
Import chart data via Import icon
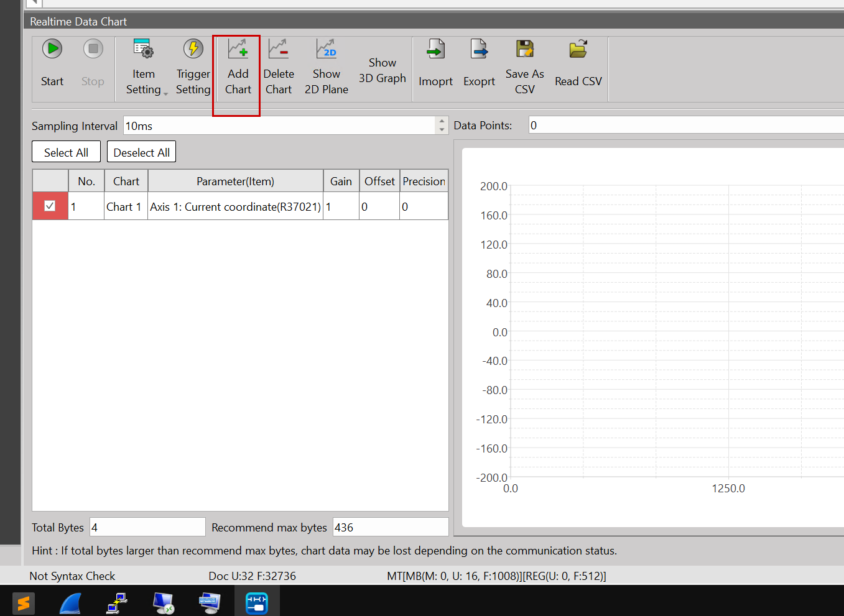(435, 50)
